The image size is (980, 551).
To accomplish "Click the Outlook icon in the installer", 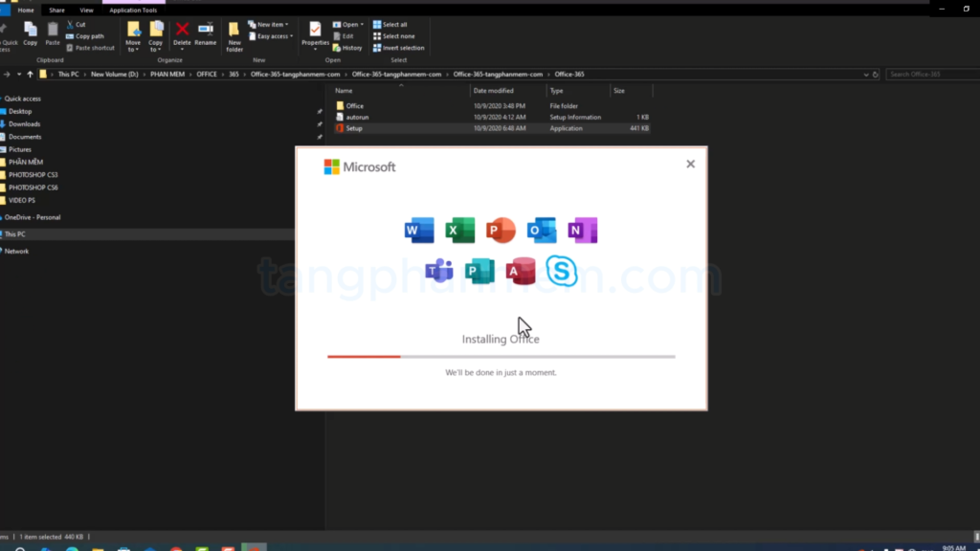I will (542, 231).
